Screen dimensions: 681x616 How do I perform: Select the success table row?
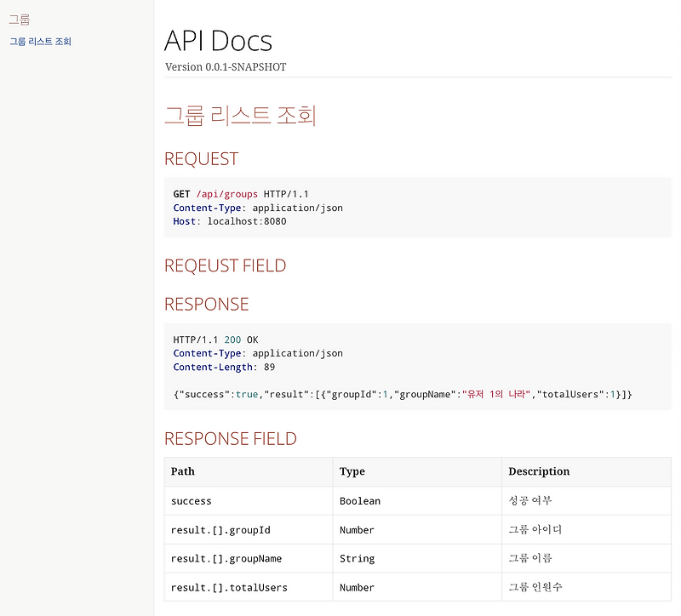[x=191, y=501]
